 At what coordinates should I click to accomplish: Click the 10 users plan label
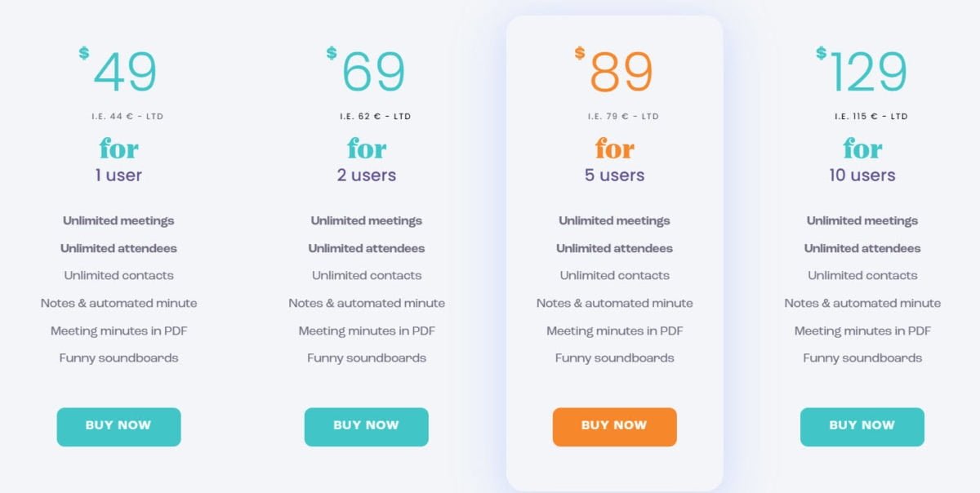coord(862,174)
